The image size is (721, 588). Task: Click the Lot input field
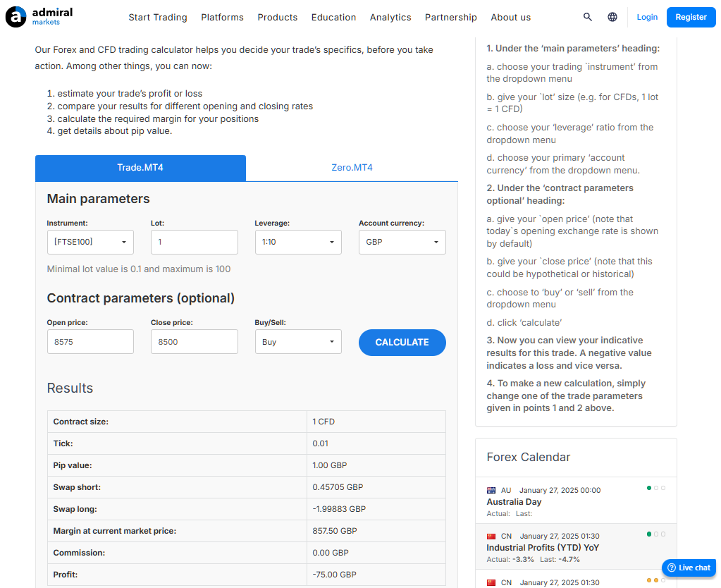click(x=194, y=242)
